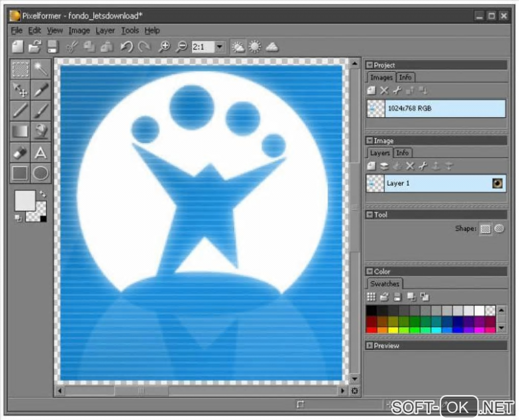The width and height of the screenshot is (519, 420).
Task: Switch to the Image panel Info tab
Action: 402,153
